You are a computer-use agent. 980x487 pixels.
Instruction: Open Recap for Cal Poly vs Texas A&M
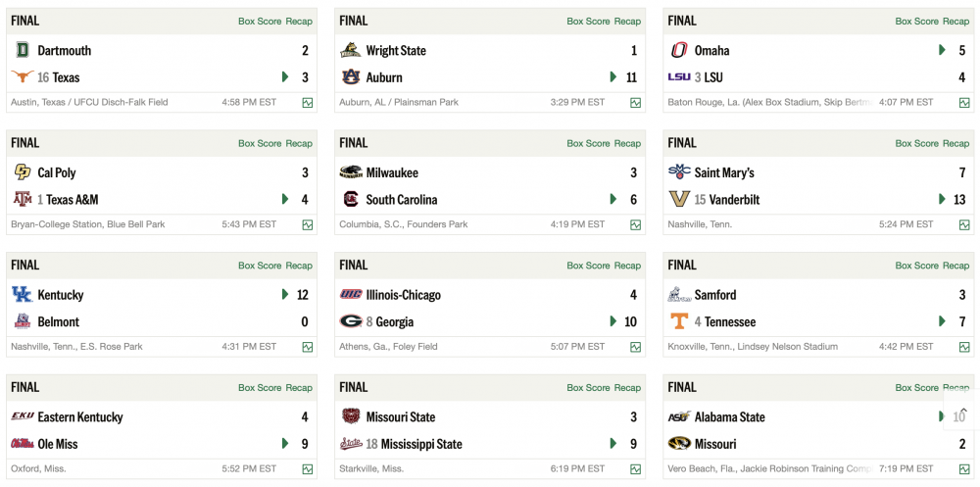tap(299, 144)
